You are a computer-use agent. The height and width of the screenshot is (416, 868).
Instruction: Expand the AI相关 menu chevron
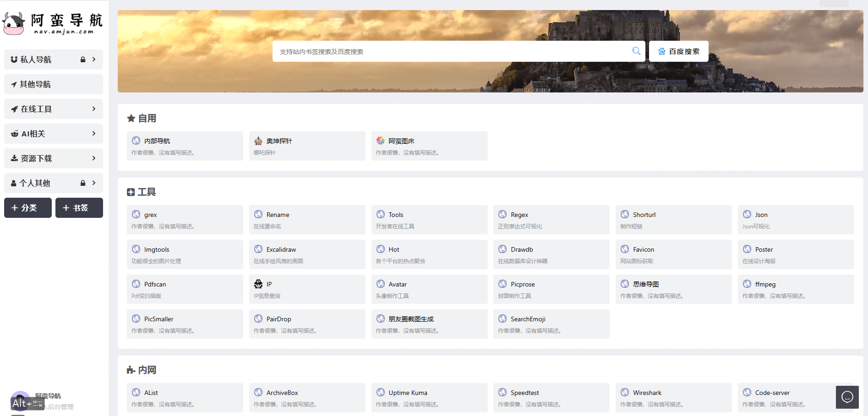[94, 134]
